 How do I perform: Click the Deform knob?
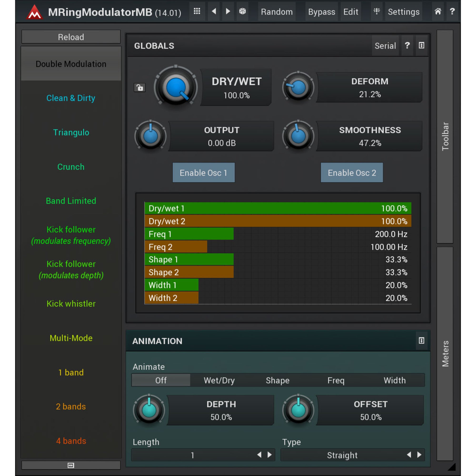tap(298, 87)
